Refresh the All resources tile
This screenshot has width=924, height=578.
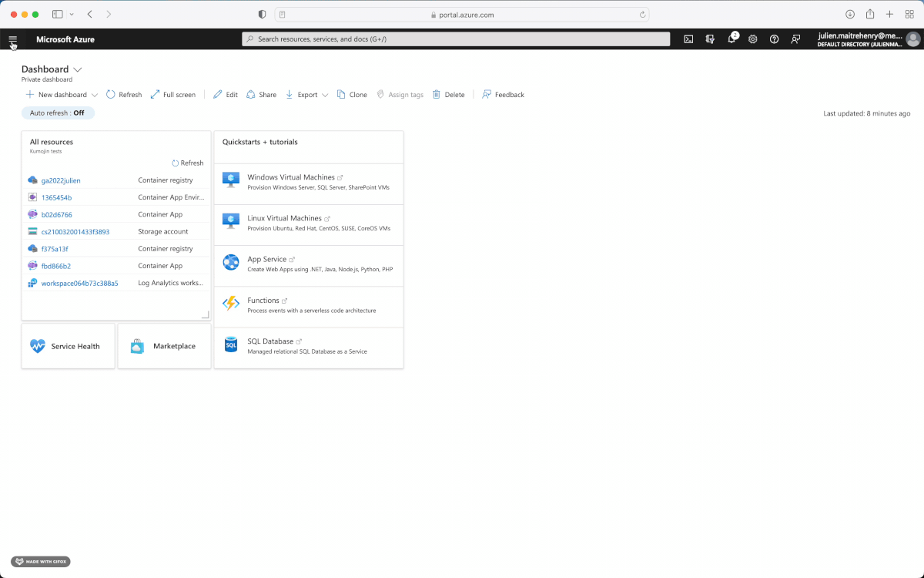click(188, 163)
